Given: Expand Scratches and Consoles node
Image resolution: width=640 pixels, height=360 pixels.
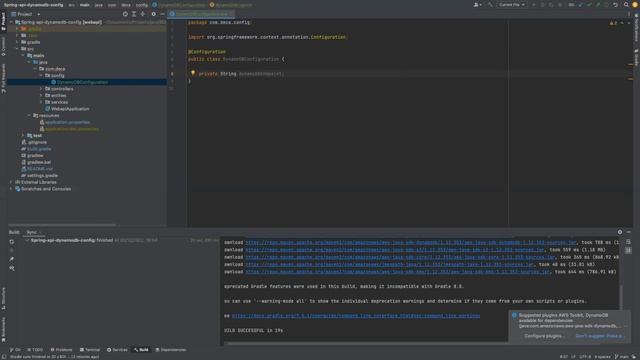Looking at the screenshot, I should 11,189.
